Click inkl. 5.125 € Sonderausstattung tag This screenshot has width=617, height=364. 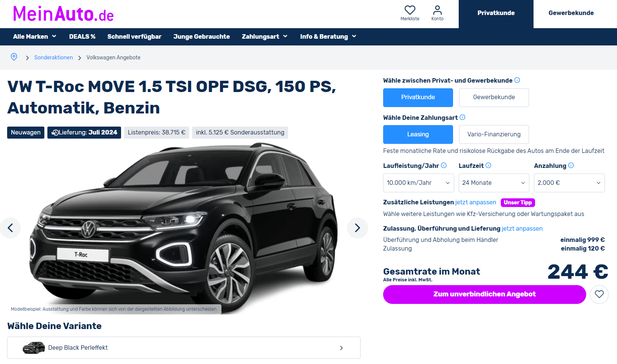pyautogui.click(x=240, y=133)
